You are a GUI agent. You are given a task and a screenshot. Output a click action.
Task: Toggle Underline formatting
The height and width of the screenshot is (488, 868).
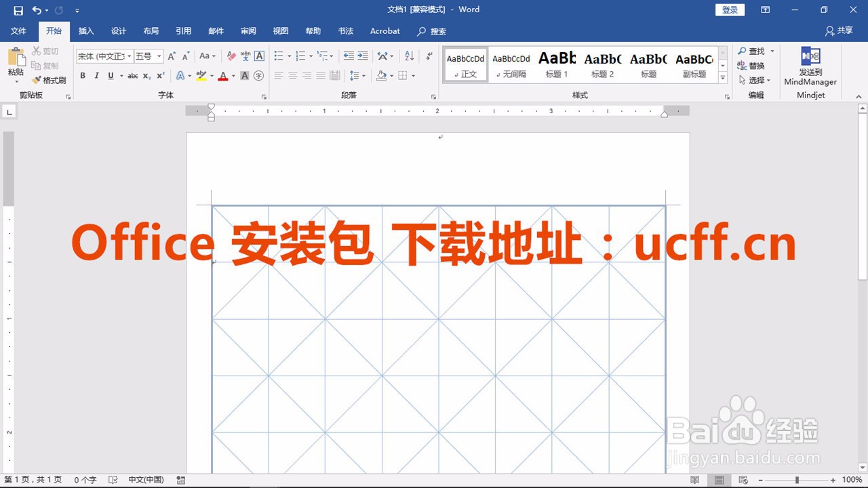coord(111,76)
